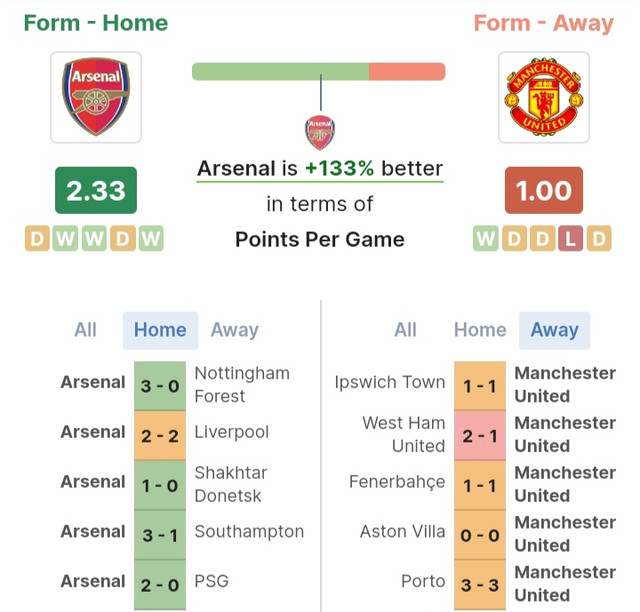Click Manchester United's green W form badge
The width and height of the screenshot is (640, 612).
(x=485, y=238)
